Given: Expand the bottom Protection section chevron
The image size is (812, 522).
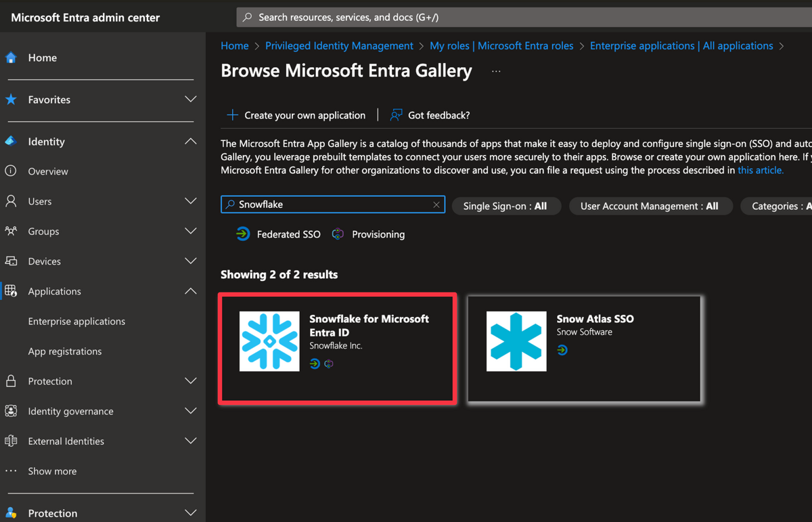Looking at the screenshot, I should coord(191,513).
